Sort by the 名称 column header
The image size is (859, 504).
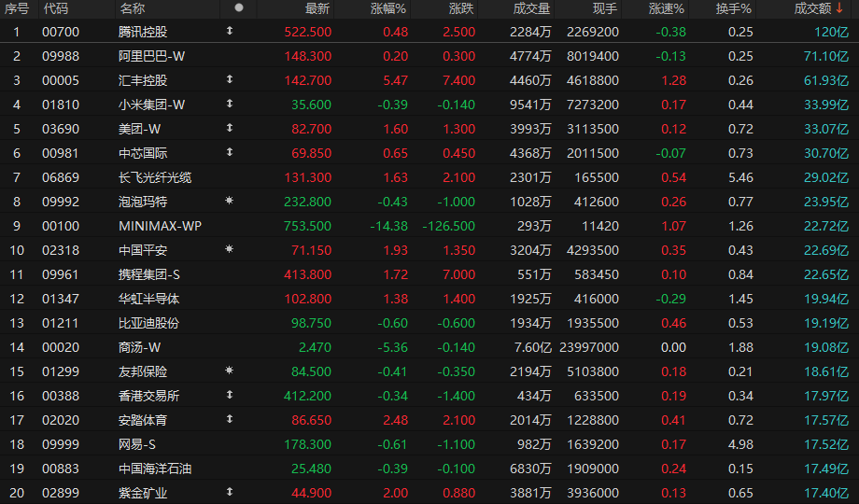pyautogui.click(x=132, y=8)
